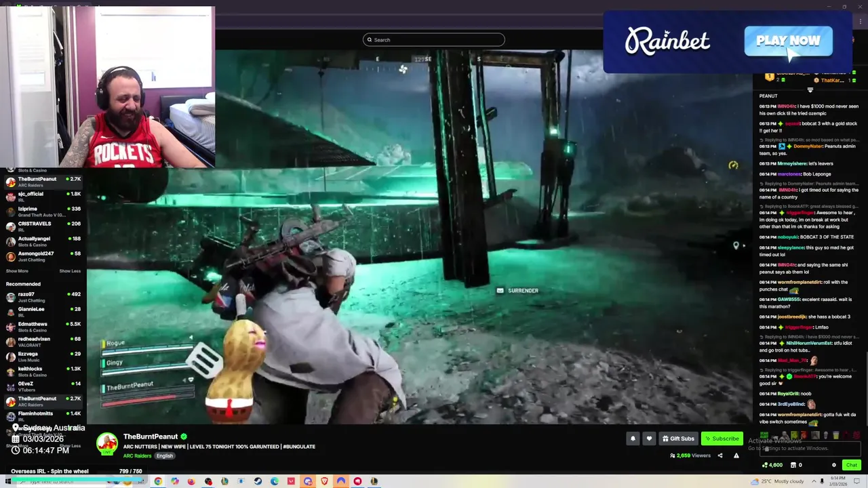The image size is (868, 488).
Task: Show hidden system tray icons chevron
Action: coord(813,481)
